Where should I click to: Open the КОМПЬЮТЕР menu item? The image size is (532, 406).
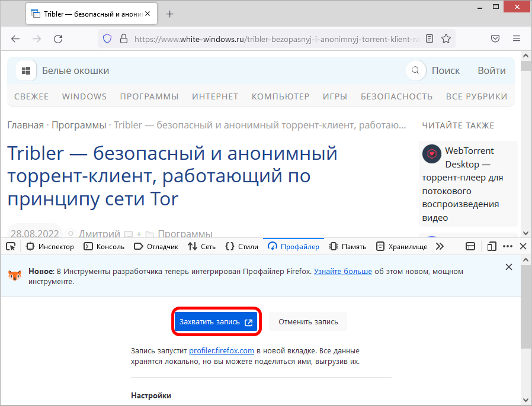click(x=280, y=96)
